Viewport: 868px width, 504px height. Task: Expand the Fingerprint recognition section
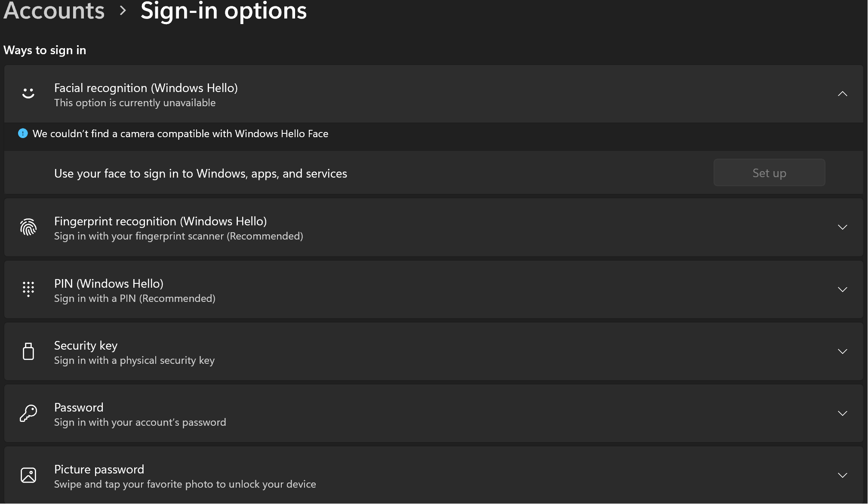click(843, 227)
